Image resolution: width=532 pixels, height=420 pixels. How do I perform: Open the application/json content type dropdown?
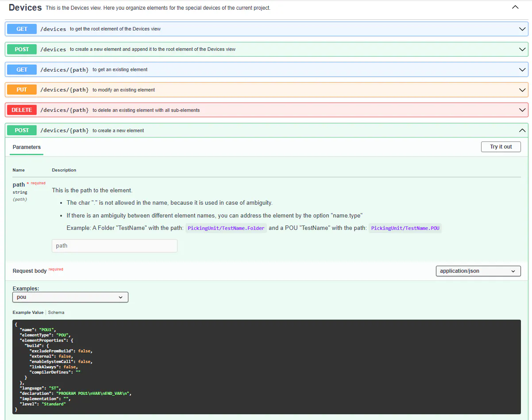[478, 271]
